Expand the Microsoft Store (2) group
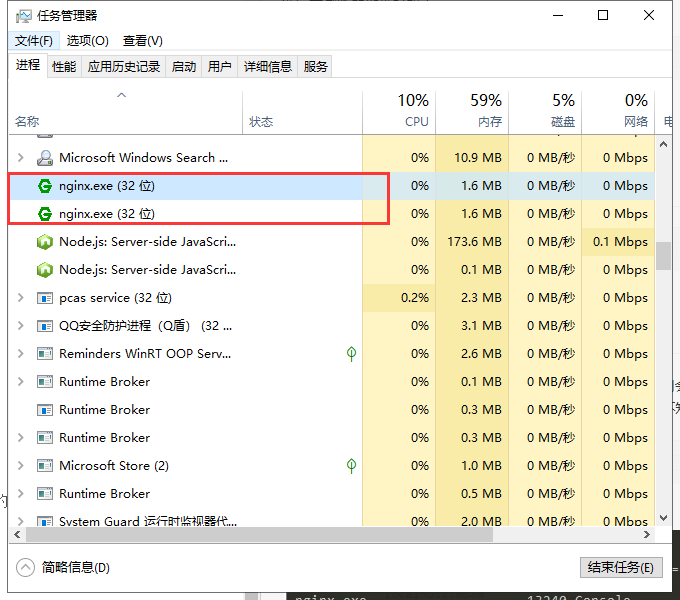Viewport: 680px width, 600px height. tap(20, 466)
